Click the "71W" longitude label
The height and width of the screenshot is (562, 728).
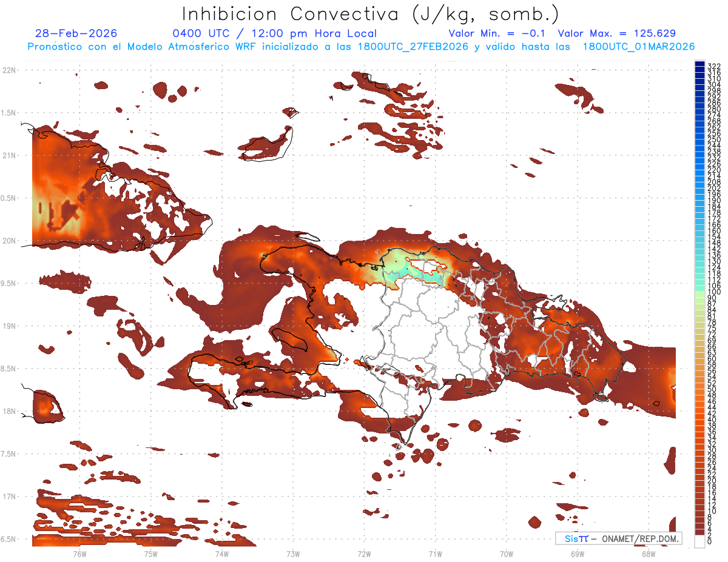(x=435, y=554)
